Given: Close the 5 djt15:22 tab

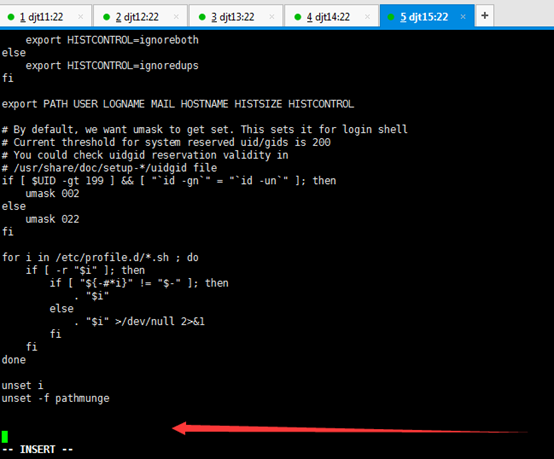Looking at the screenshot, I should (463, 17).
